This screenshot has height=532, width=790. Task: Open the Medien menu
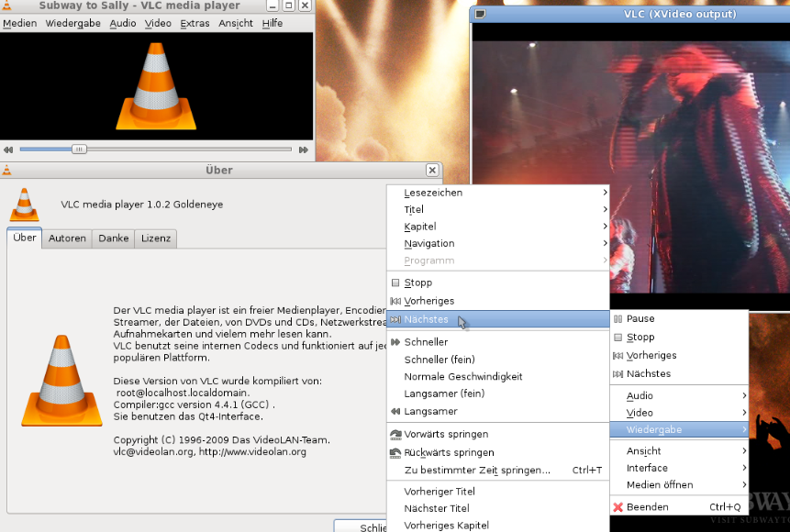[19, 23]
